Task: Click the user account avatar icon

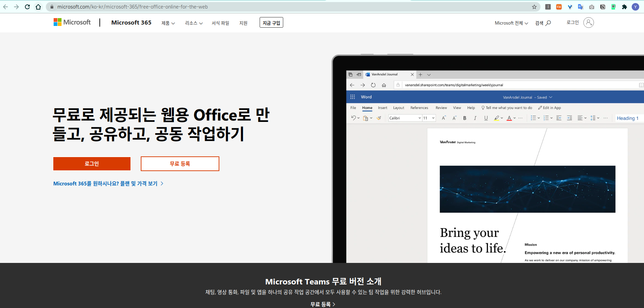Action: coord(588,23)
